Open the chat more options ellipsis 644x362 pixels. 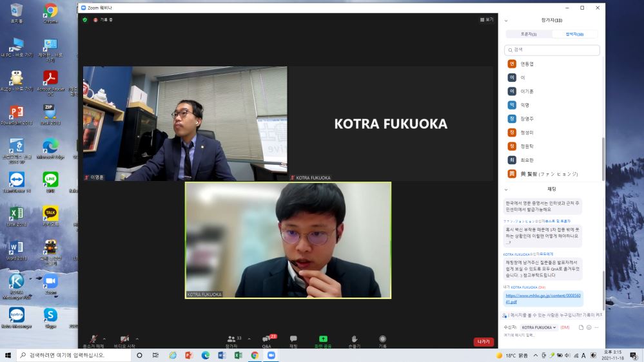[597, 327]
